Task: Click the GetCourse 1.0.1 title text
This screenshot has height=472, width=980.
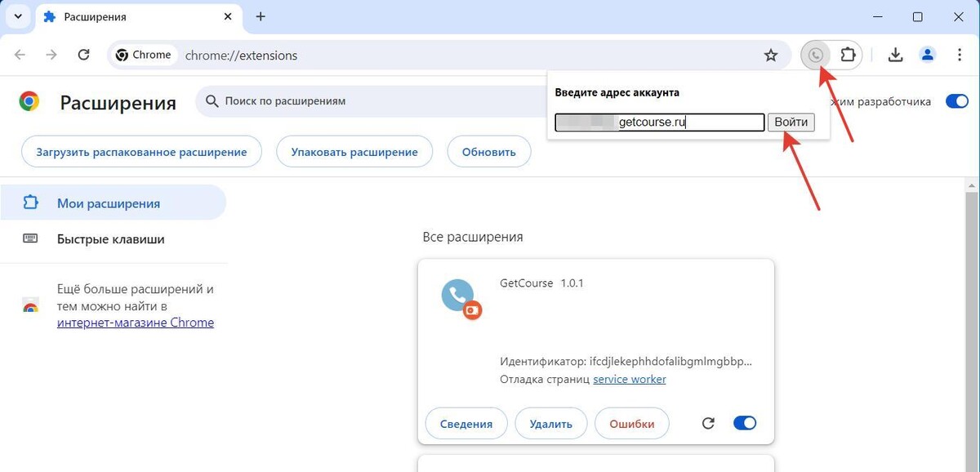Action: pos(541,283)
